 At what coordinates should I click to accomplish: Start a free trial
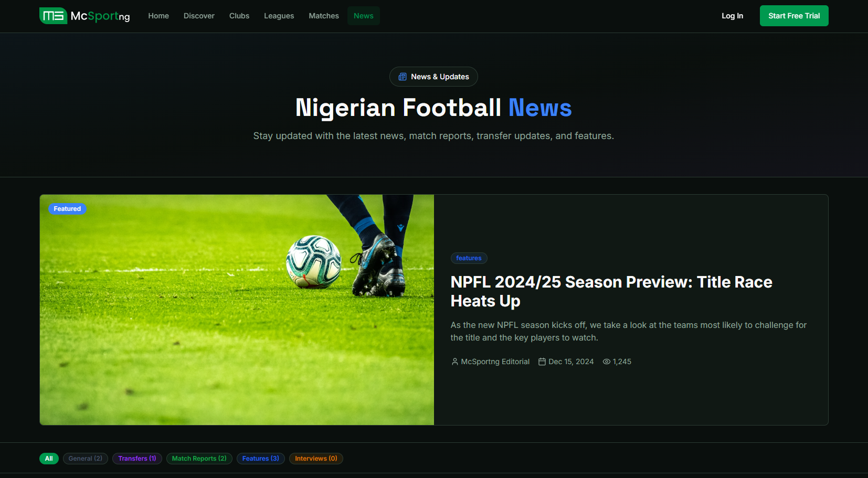pos(793,16)
